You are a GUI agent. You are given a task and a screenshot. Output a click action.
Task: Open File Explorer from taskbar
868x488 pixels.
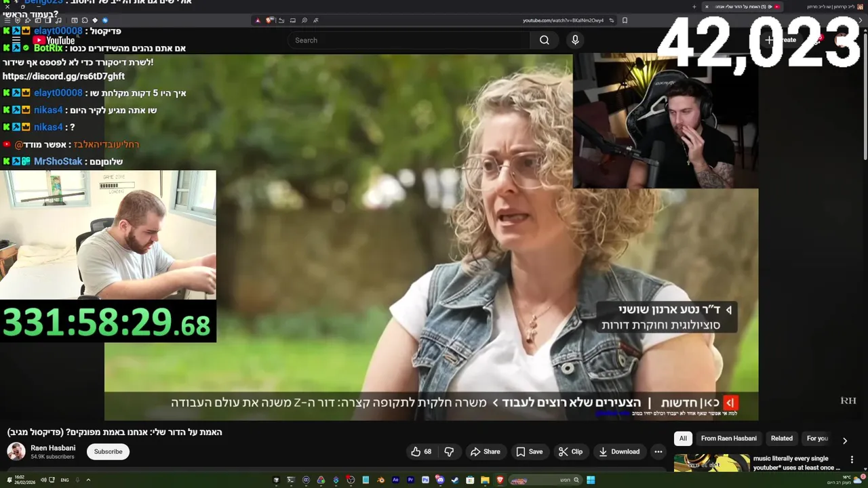point(485,480)
